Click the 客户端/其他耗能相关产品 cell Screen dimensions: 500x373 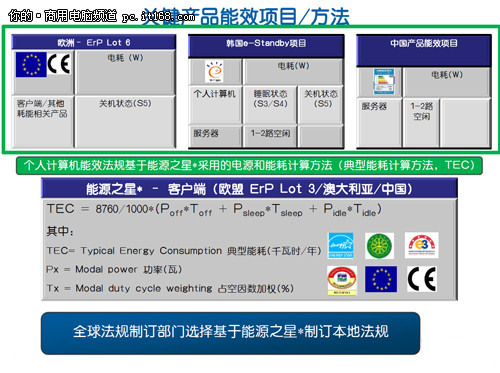coord(42,122)
